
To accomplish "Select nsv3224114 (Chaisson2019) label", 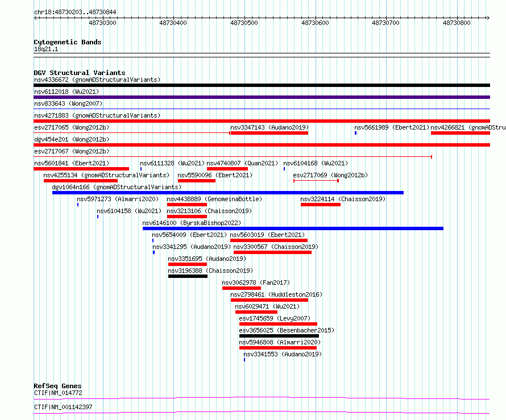I will [343, 199].
